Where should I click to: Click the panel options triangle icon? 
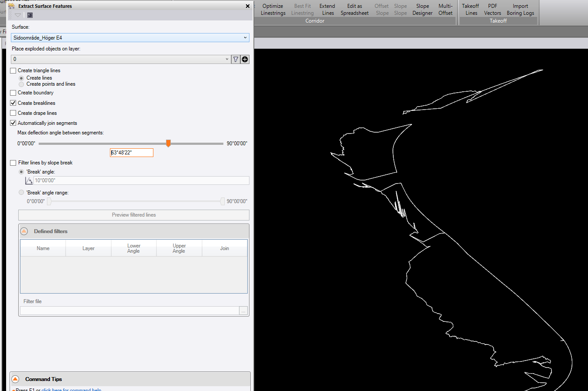tap(18, 15)
